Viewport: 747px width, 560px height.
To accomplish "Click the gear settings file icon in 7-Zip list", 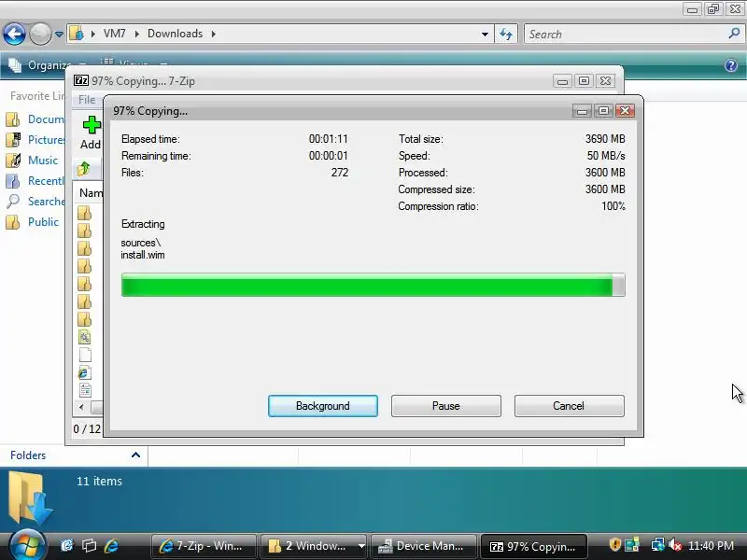I will click(x=85, y=337).
